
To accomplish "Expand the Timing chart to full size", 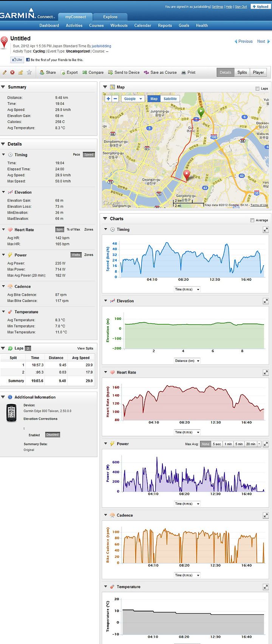I will click(x=266, y=230).
